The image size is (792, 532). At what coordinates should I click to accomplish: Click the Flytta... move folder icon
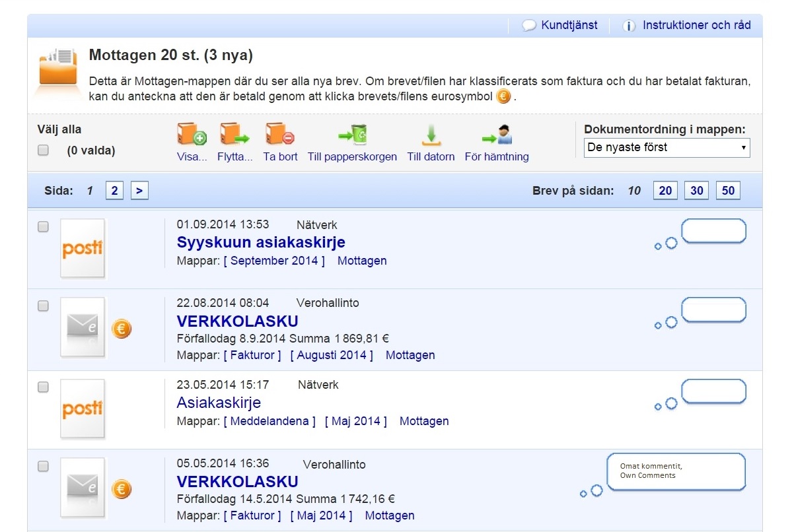[234, 134]
